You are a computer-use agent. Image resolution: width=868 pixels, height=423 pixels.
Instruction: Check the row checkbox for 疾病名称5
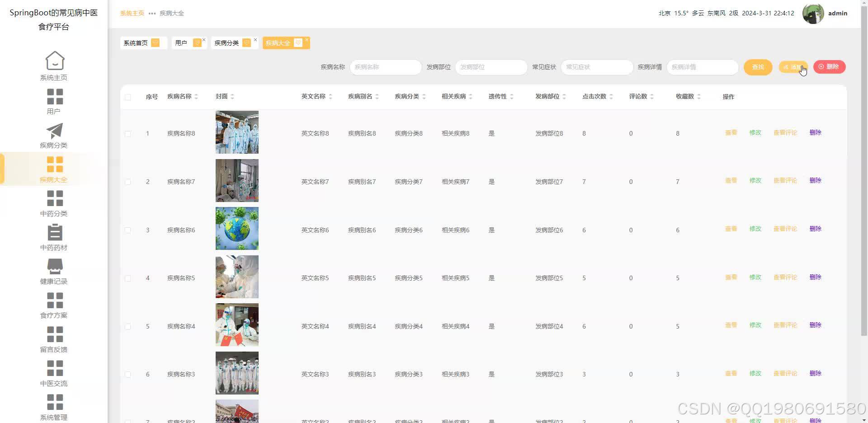point(128,278)
